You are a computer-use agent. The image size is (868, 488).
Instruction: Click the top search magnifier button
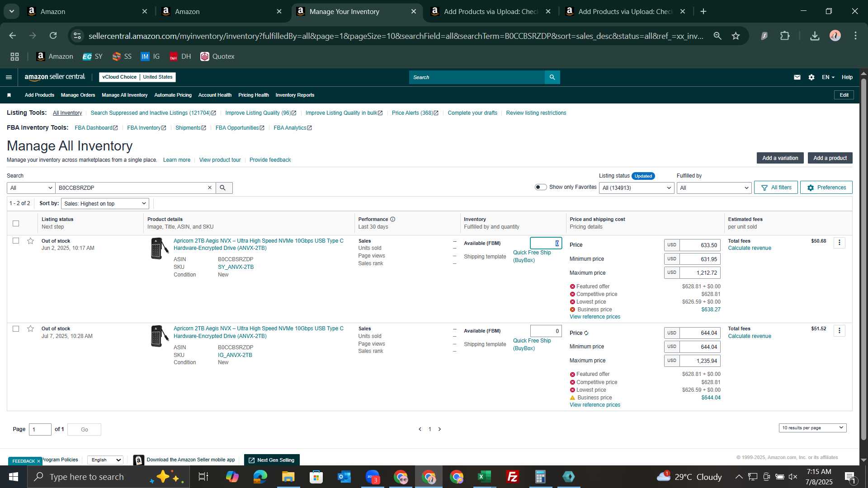tap(552, 77)
